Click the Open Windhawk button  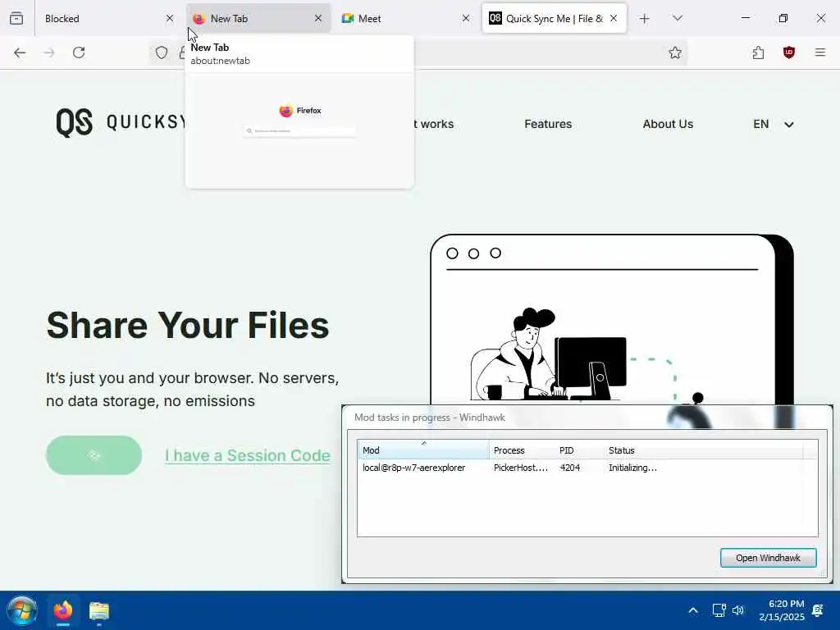[768, 558]
